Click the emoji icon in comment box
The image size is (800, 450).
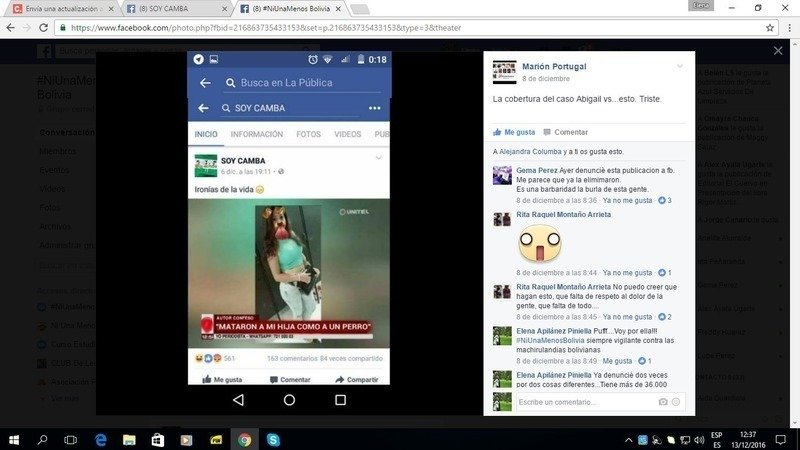point(677,402)
